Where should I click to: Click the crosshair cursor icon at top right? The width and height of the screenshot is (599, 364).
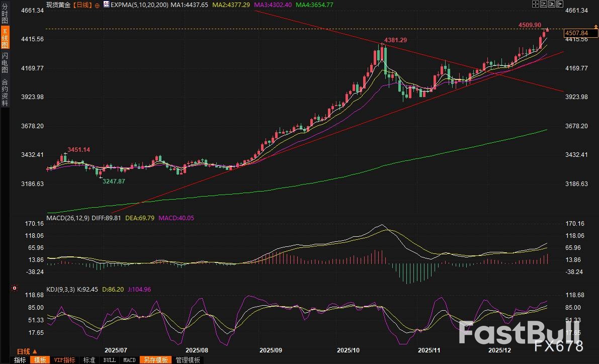tap(535, 4)
